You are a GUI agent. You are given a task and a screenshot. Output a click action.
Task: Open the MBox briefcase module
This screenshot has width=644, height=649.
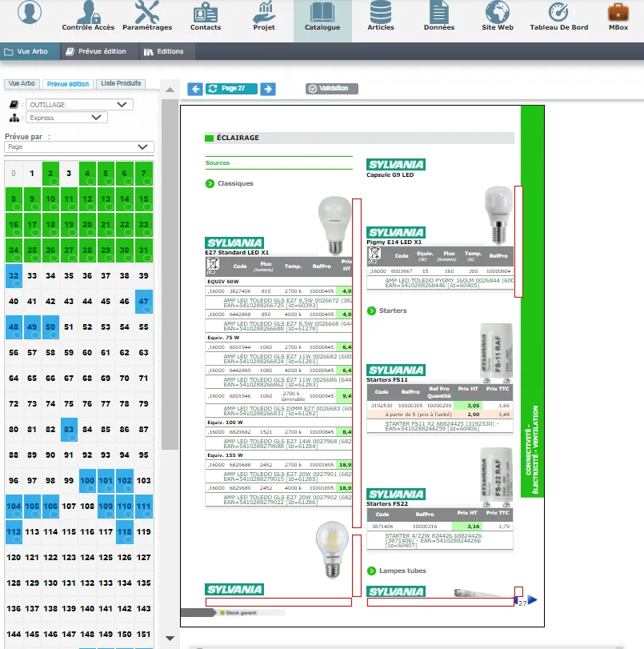click(x=618, y=16)
